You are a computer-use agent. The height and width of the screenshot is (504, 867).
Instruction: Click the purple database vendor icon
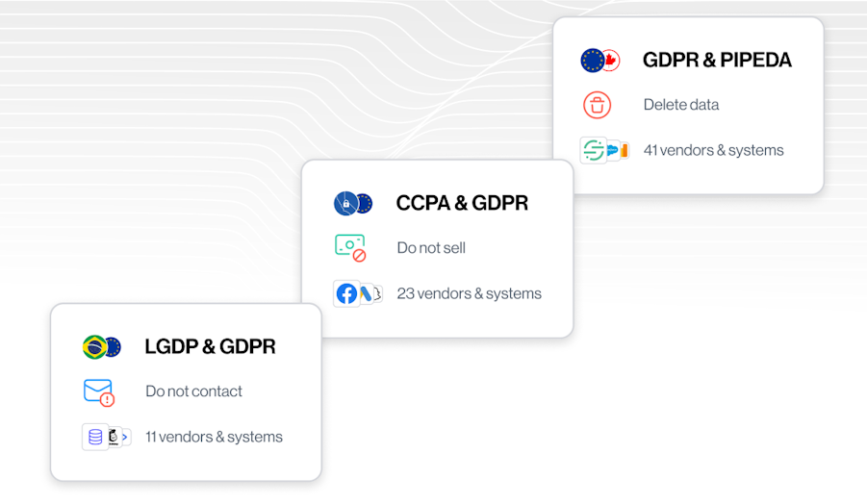pos(95,437)
